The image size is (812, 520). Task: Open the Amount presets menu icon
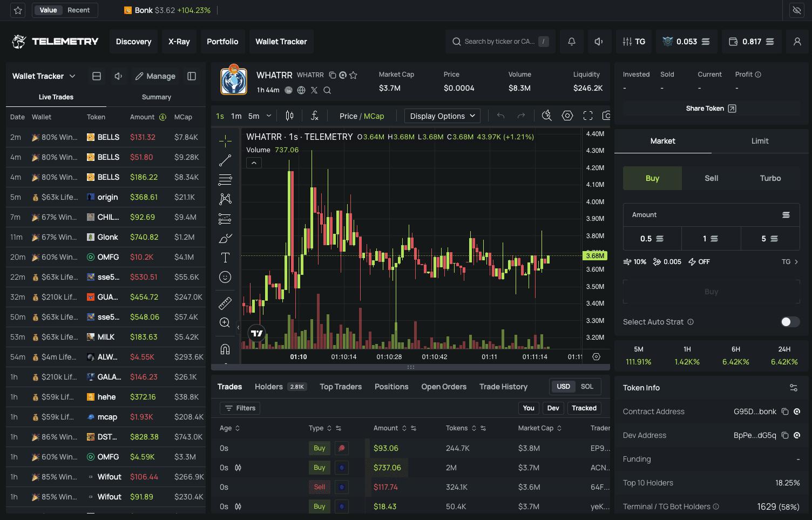coord(786,215)
